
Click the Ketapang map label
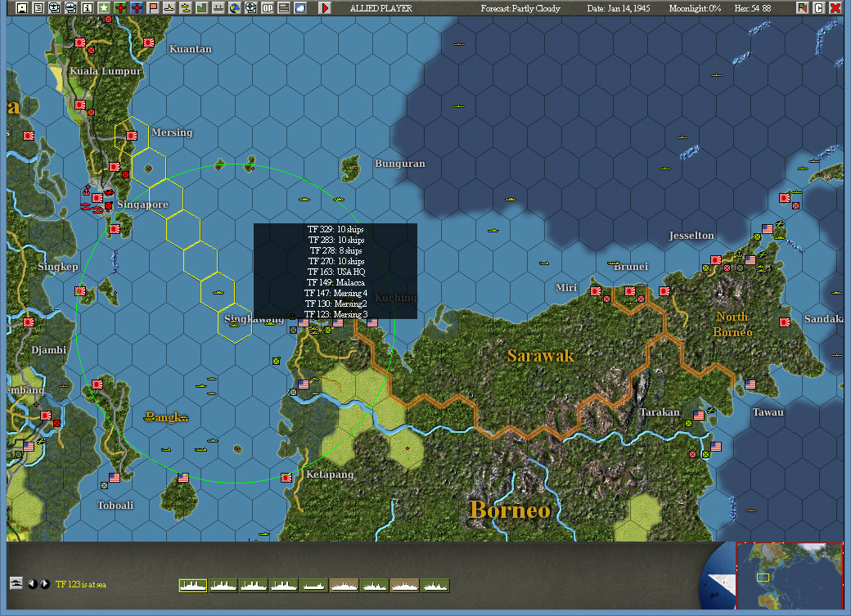330,474
